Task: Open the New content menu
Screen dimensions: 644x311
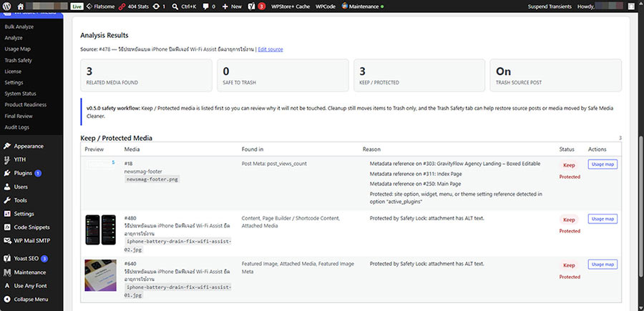Action: (232, 6)
